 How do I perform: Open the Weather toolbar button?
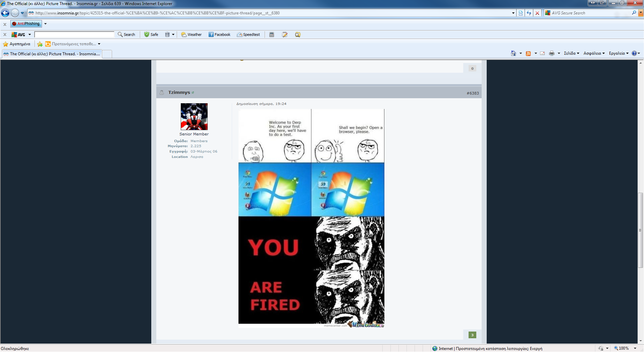(192, 35)
